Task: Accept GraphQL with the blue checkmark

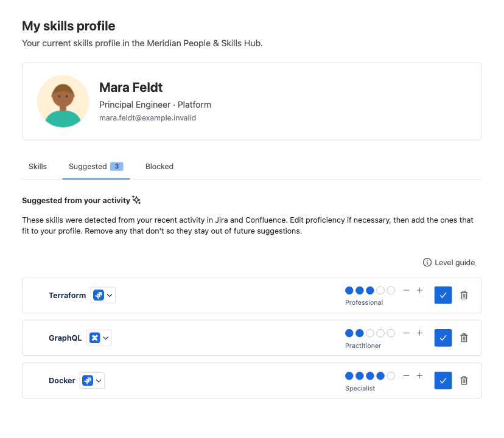Action: click(443, 338)
